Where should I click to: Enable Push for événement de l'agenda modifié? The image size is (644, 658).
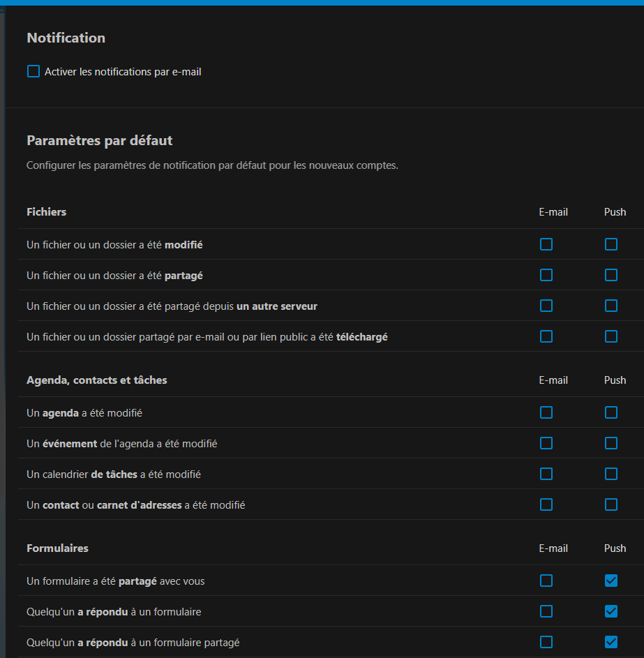[611, 443]
